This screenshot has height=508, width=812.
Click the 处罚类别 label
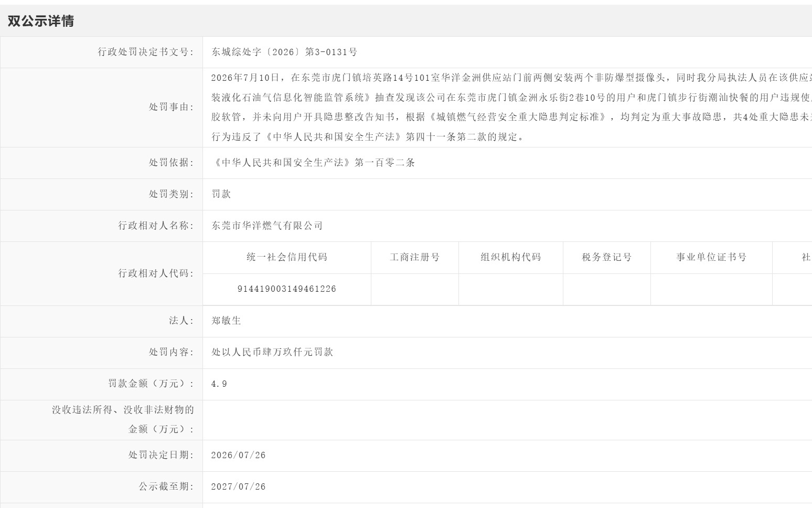(172, 194)
